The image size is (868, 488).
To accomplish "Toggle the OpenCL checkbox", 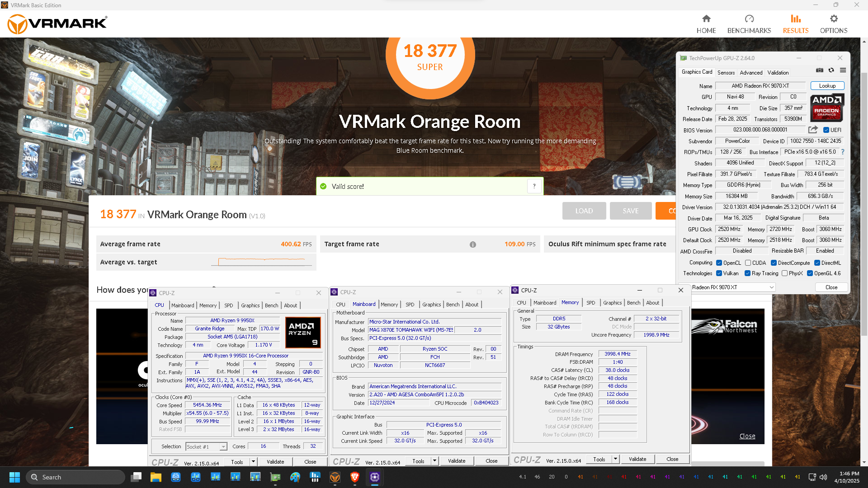I will (x=719, y=263).
